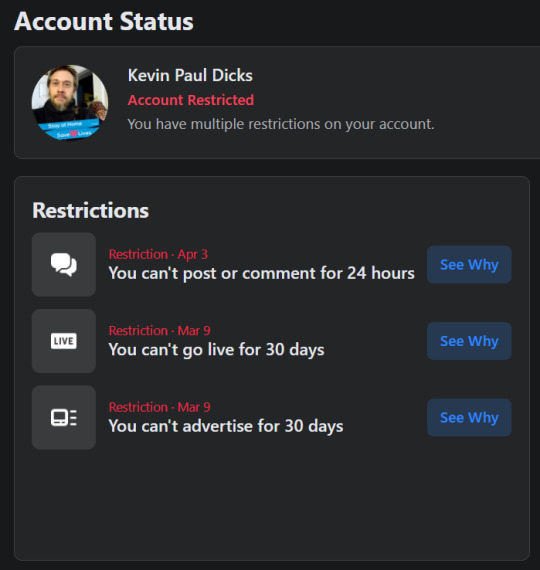Click the LIVE video restriction icon
The height and width of the screenshot is (570, 540).
click(64, 341)
